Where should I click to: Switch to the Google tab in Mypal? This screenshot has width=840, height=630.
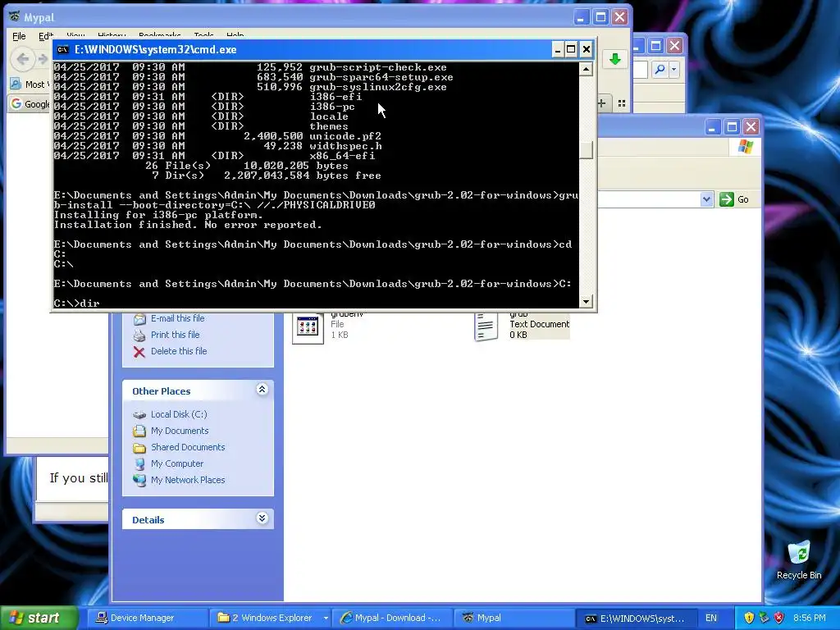(30, 103)
